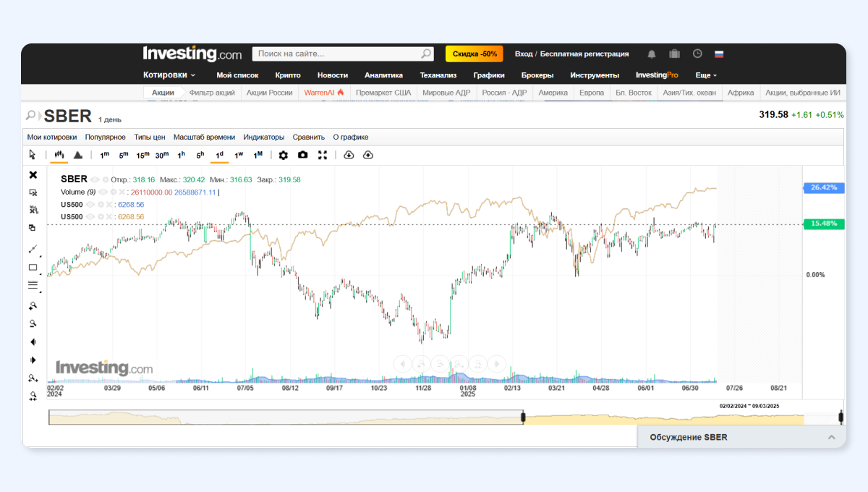The height and width of the screenshot is (492, 868).
Task: Select the horizontal lines drawing tool
Action: click(33, 285)
